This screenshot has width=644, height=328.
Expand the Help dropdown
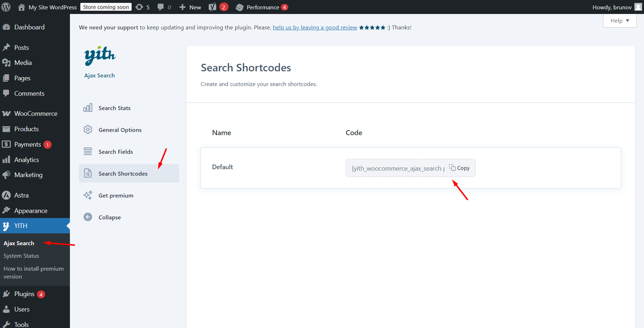(620, 20)
